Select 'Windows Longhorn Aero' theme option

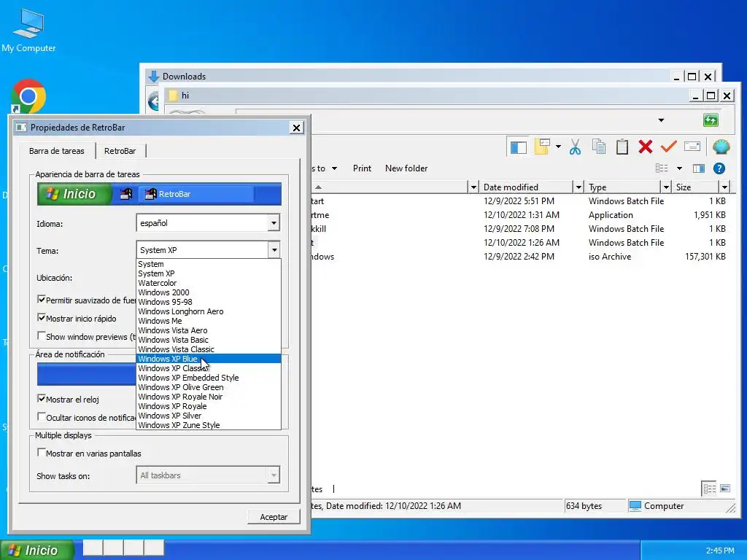click(x=209, y=311)
